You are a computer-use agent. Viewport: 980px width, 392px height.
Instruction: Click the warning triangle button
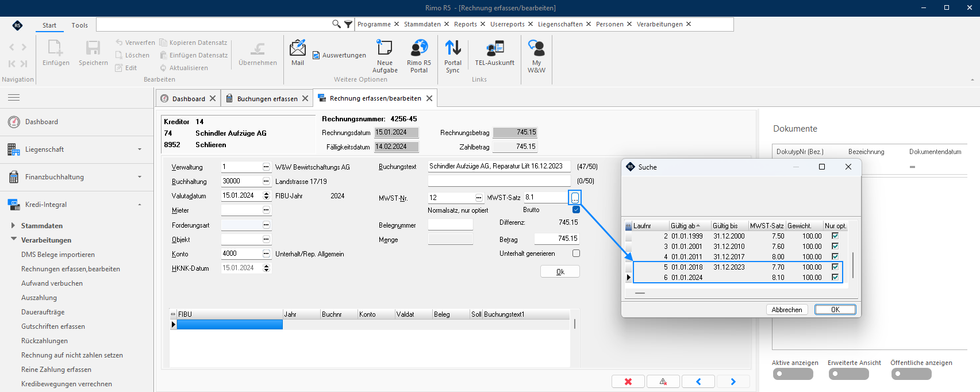[663, 382]
